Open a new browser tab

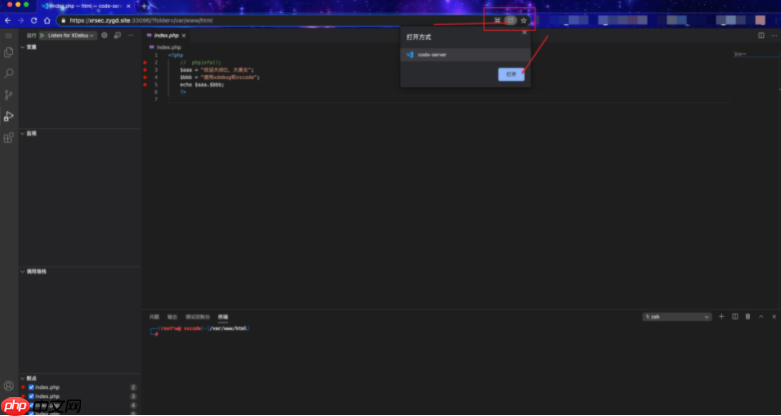pyautogui.click(x=144, y=6)
